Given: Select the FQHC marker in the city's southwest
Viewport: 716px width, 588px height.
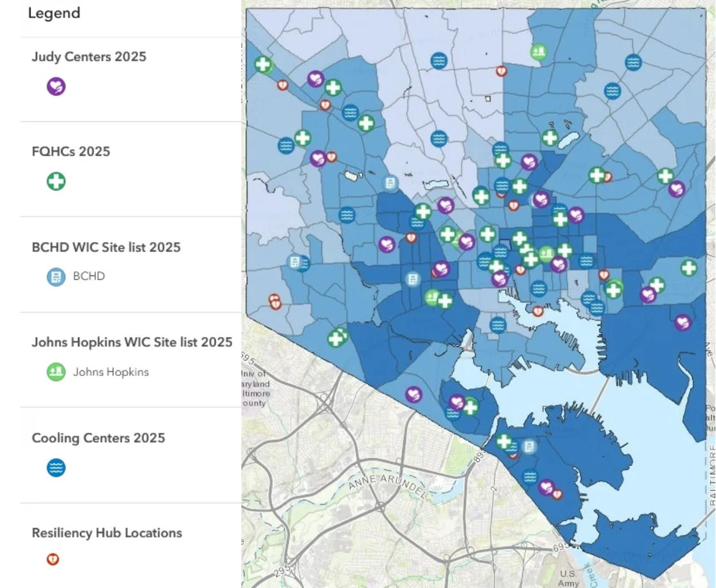Looking at the screenshot, I should point(336,338).
